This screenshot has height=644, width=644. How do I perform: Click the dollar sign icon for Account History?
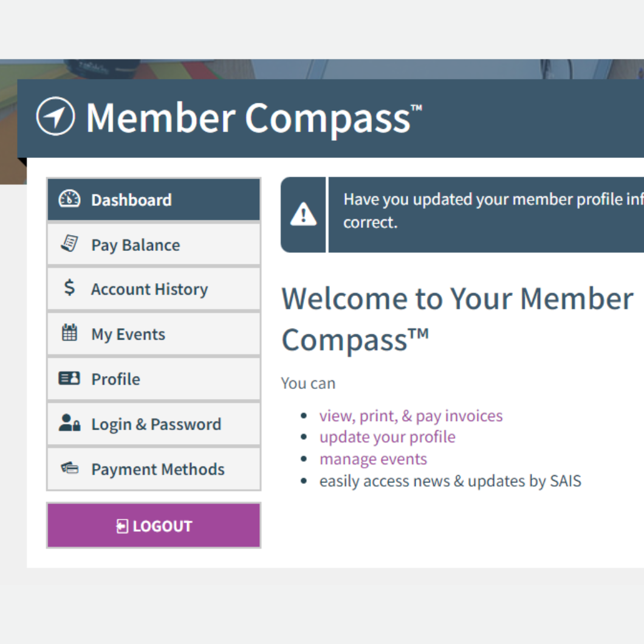tap(69, 289)
